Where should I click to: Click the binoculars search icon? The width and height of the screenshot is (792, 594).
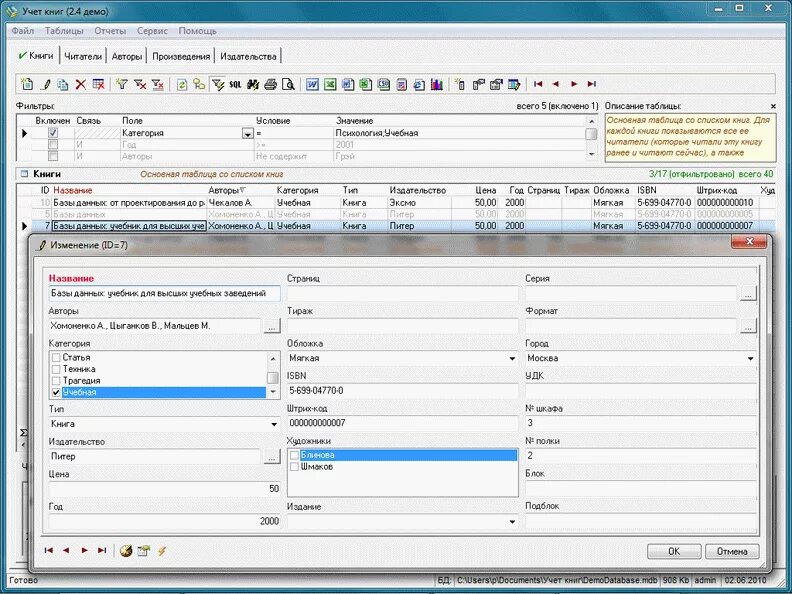pyautogui.click(x=253, y=84)
